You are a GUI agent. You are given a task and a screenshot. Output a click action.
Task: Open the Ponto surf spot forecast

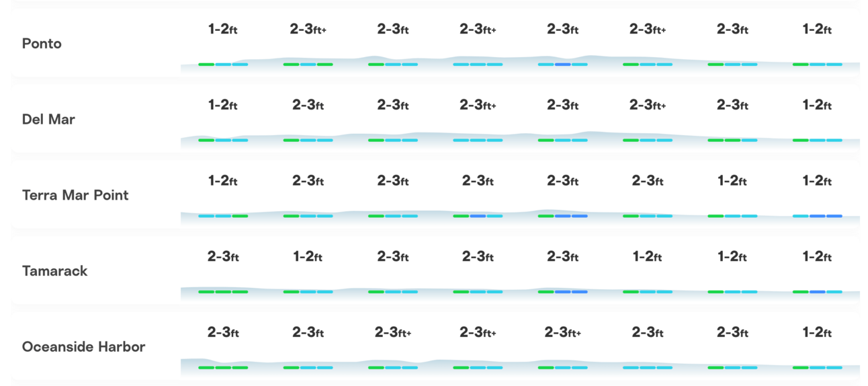pyautogui.click(x=42, y=44)
